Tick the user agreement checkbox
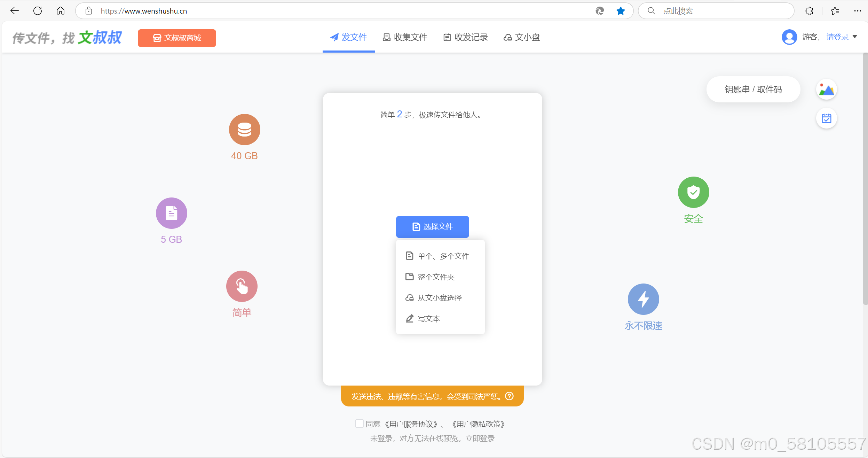Screen dimensions: 868x458 (359, 424)
